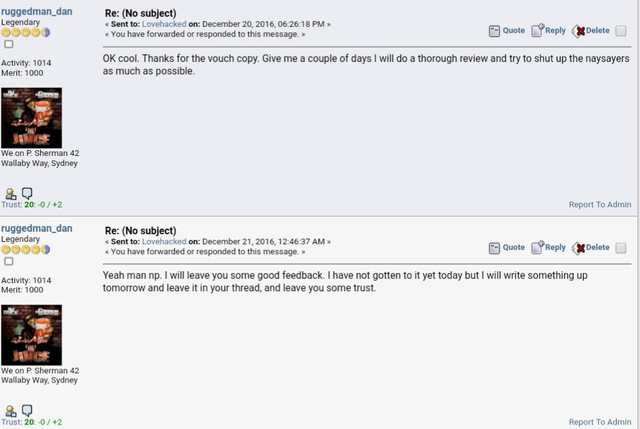Reply to the December 20 message
This screenshot has height=429, width=640.
click(548, 31)
